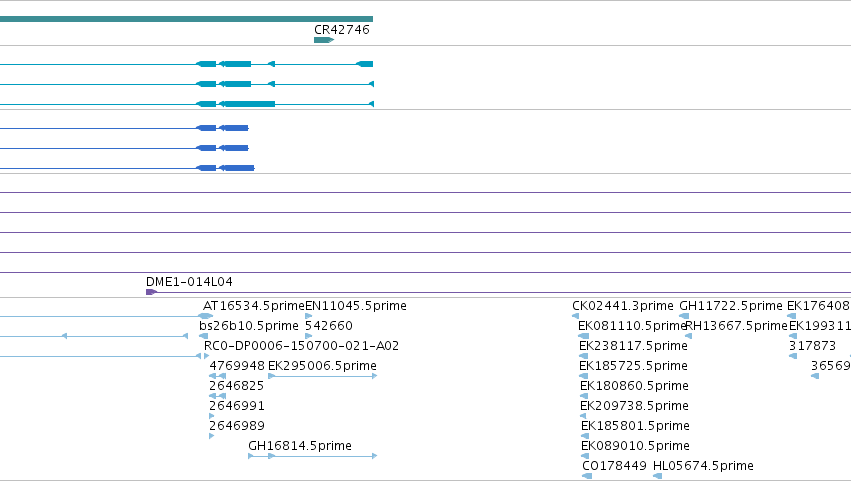Select the CR42746 gene label
The width and height of the screenshot is (851, 481).
342,30
